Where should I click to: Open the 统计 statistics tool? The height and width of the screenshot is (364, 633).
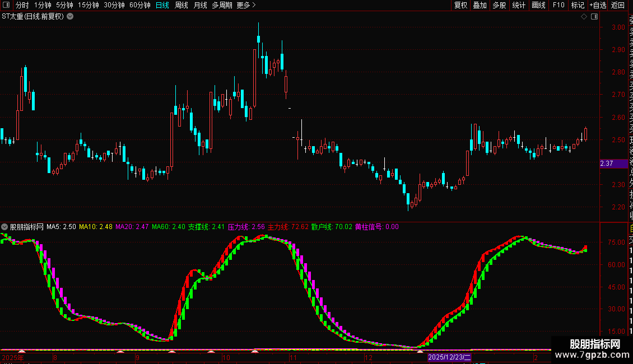click(519, 5)
